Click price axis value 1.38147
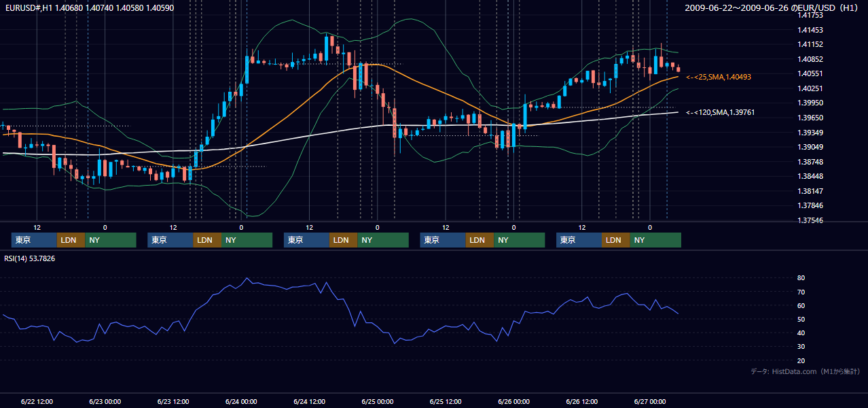 click(810, 191)
